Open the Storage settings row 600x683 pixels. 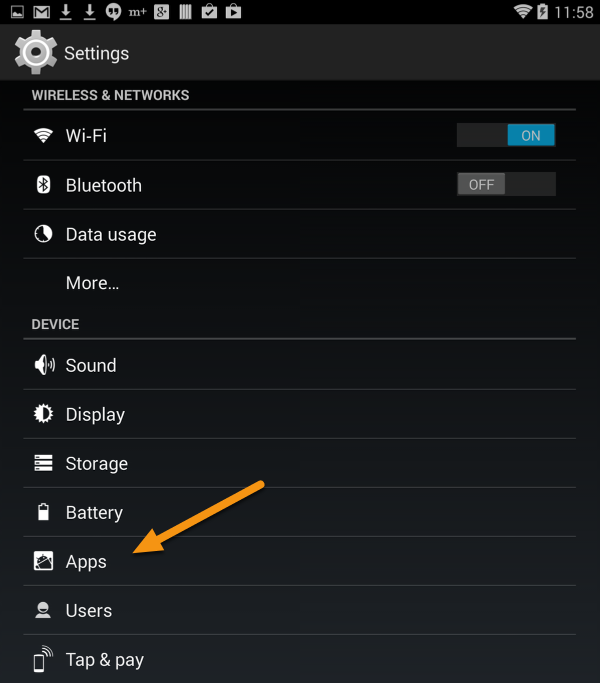tap(299, 463)
